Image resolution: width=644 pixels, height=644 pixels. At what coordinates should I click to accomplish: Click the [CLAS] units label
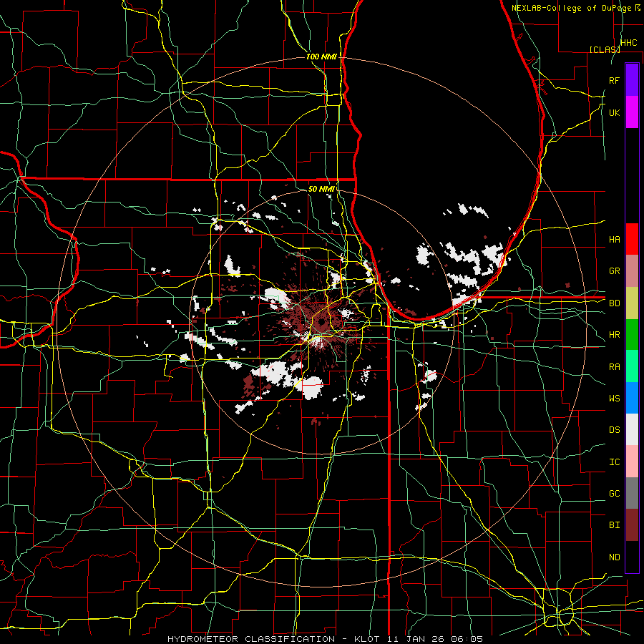point(605,49)
